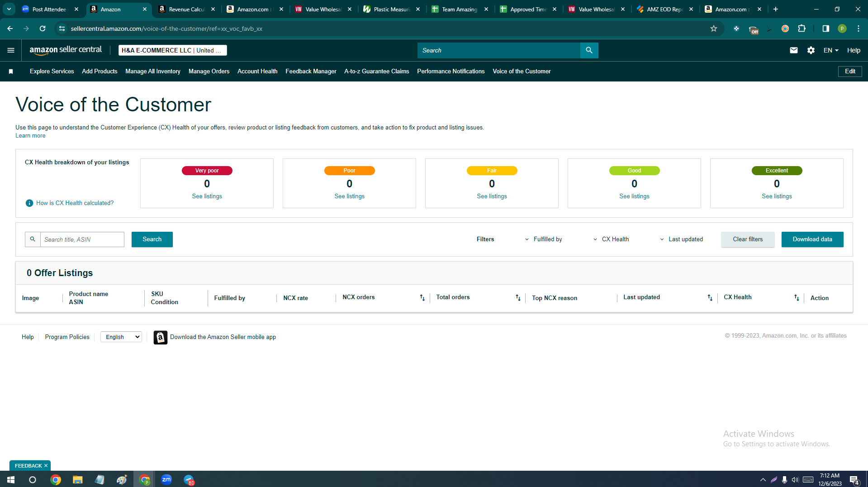The image size is (868, 487).
Task: Click the browser reload button
Action: (x=43, y=29)
